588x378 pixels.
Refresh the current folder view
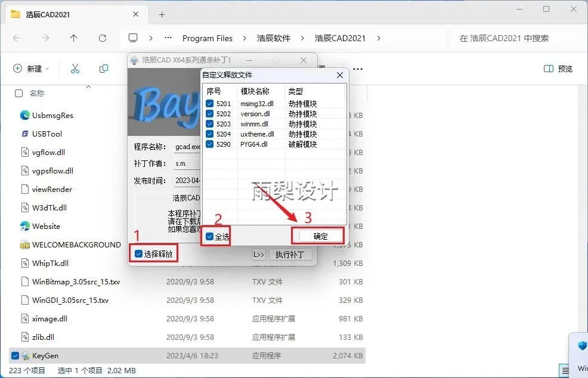pos(103,38)
